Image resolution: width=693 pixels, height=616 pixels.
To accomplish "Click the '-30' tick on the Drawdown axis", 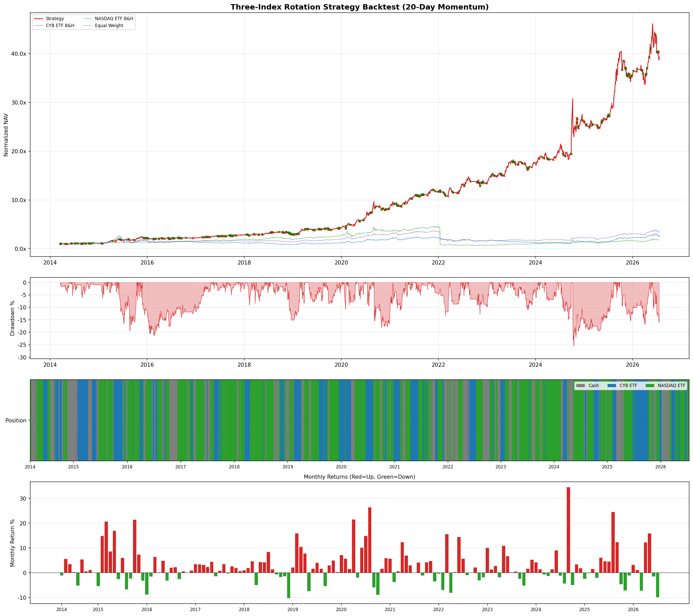I will point(22,357).
